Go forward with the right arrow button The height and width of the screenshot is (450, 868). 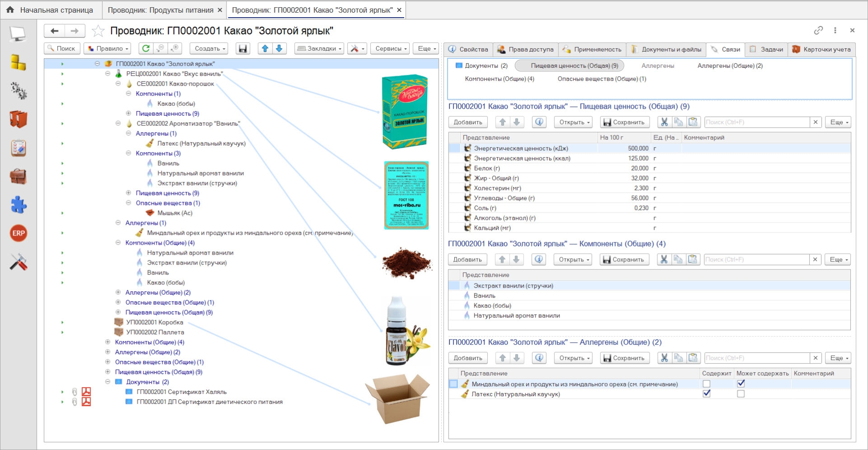point(75,31)
